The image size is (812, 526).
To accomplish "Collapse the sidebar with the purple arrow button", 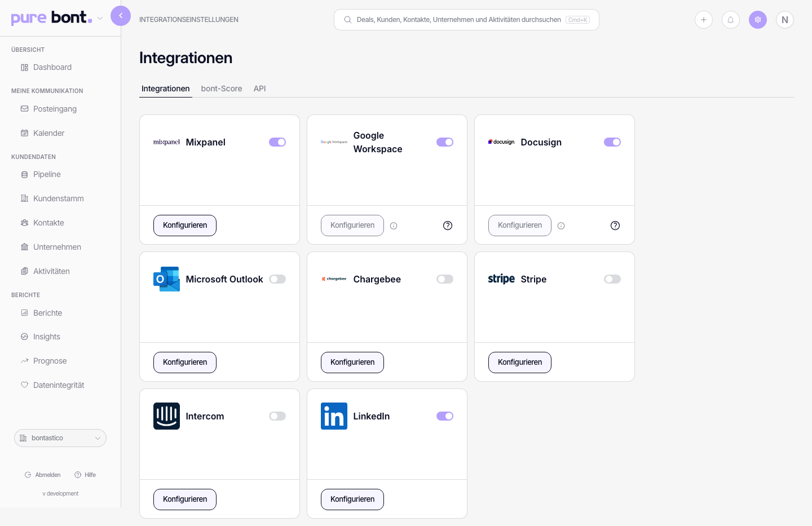I will [x=121, y=16].
